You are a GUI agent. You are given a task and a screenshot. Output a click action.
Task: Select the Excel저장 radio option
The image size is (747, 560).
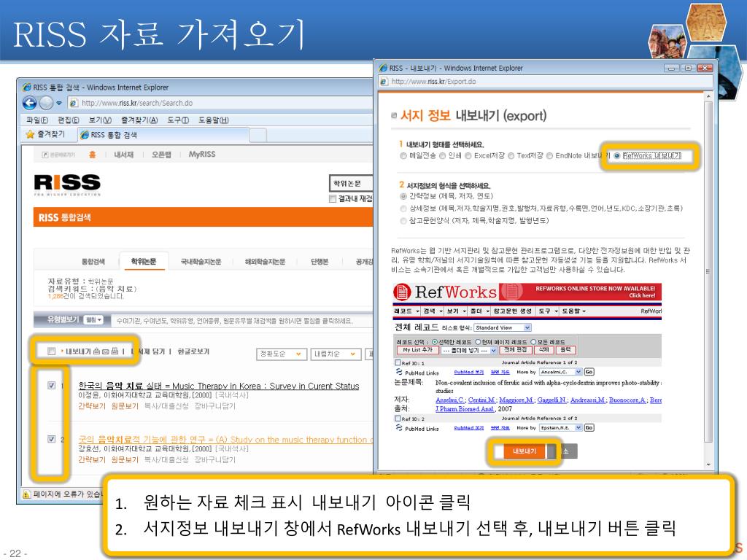point(468,156)
